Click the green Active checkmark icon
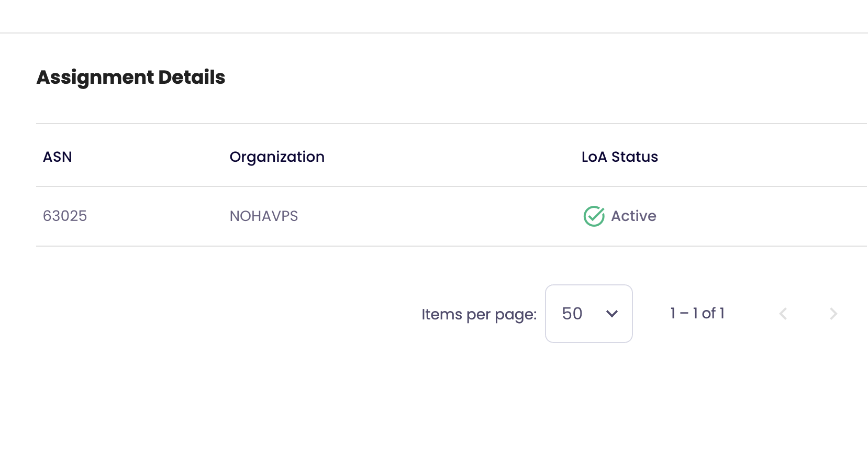 (x=594, y=216)
